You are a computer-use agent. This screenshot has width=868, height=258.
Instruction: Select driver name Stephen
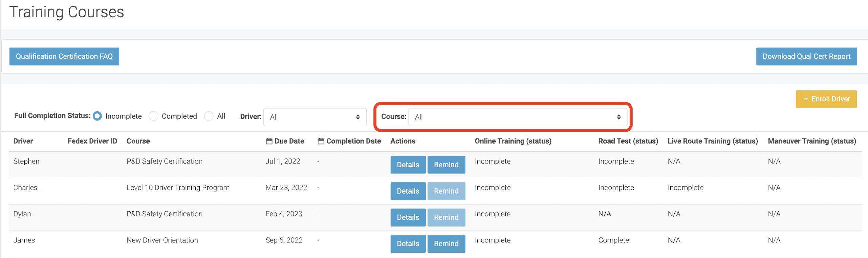[x=26, y=162]
